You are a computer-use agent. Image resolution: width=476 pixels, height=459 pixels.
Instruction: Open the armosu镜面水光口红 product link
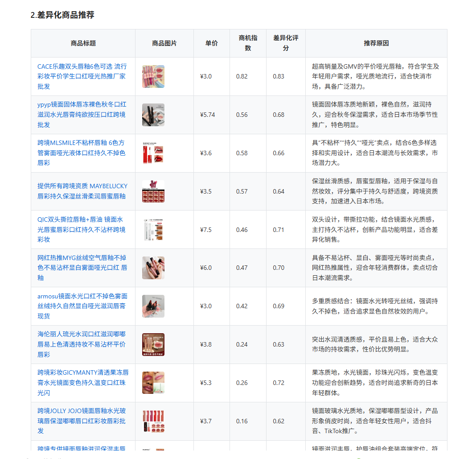tap(82, 306)
